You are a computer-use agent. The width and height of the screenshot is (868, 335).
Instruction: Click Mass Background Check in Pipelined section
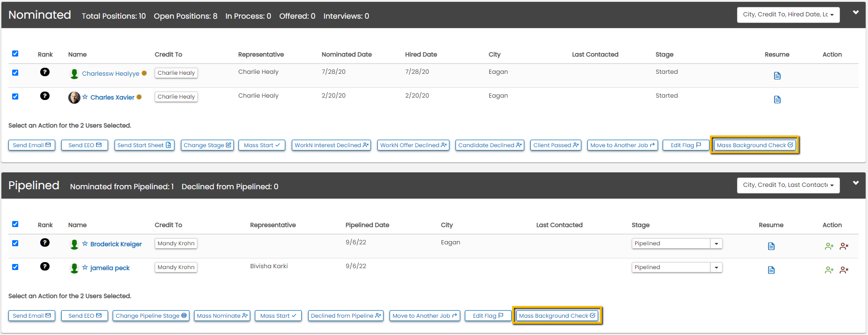pyautogui.click(x=557, y=316)
